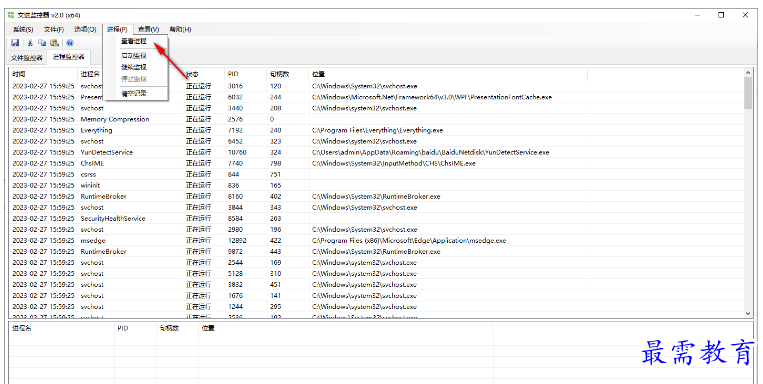Click PID 2980 svchost cell

coord(236,230)
